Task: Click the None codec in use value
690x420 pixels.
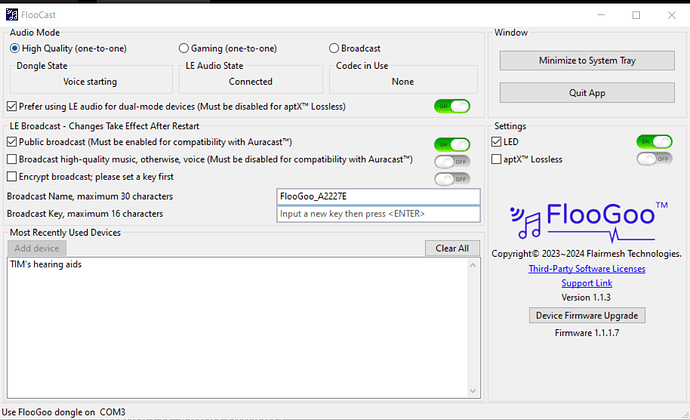Action: click(403, 81)
